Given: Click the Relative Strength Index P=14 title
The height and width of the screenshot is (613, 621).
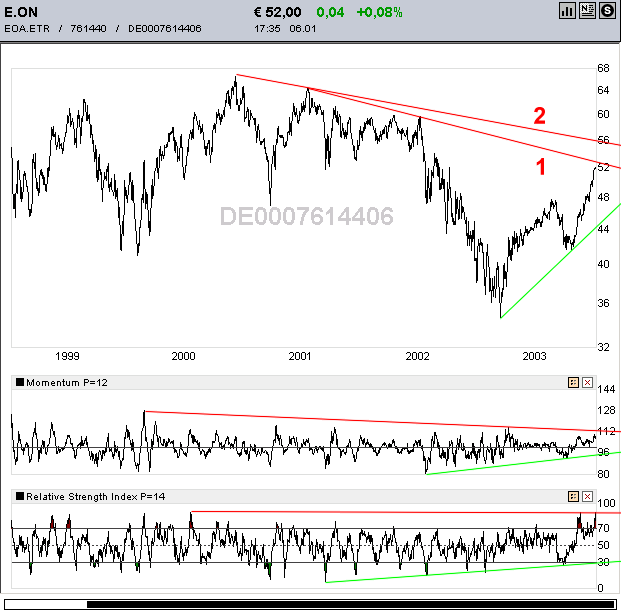Looking at the screenshot, I should [95, 497].
